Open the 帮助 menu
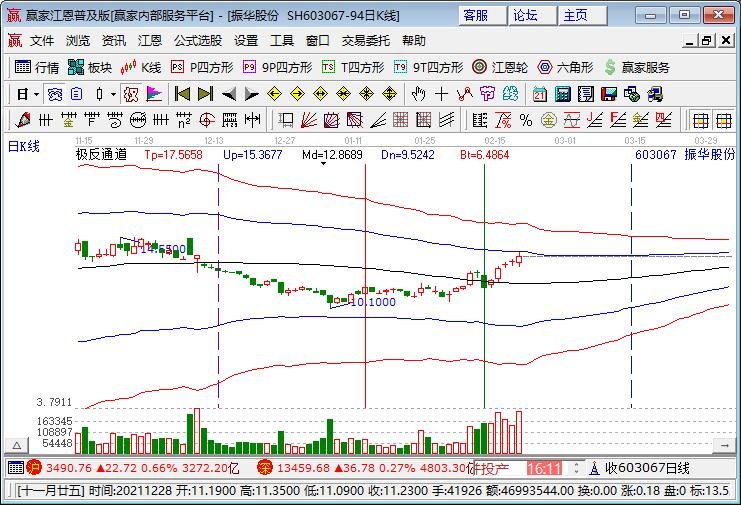This screenshot has width=741, height=505. pyautogui.click(x=414, y=41)
